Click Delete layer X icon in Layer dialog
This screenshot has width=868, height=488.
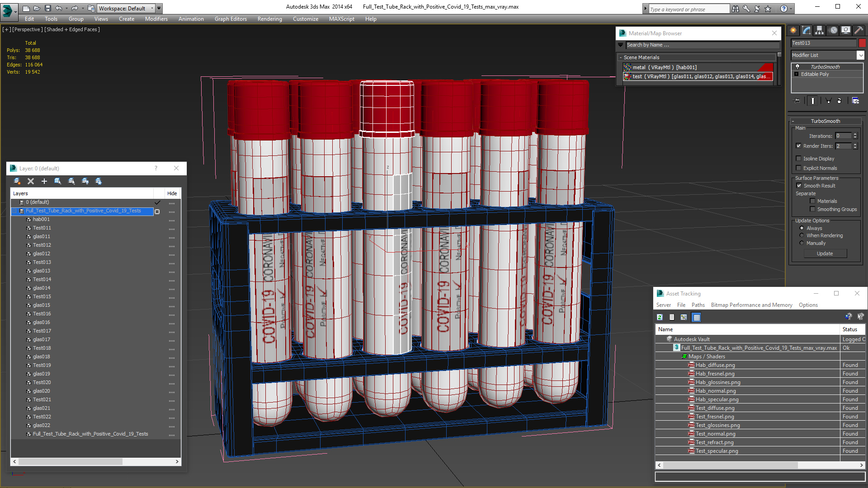click(31, 181)
